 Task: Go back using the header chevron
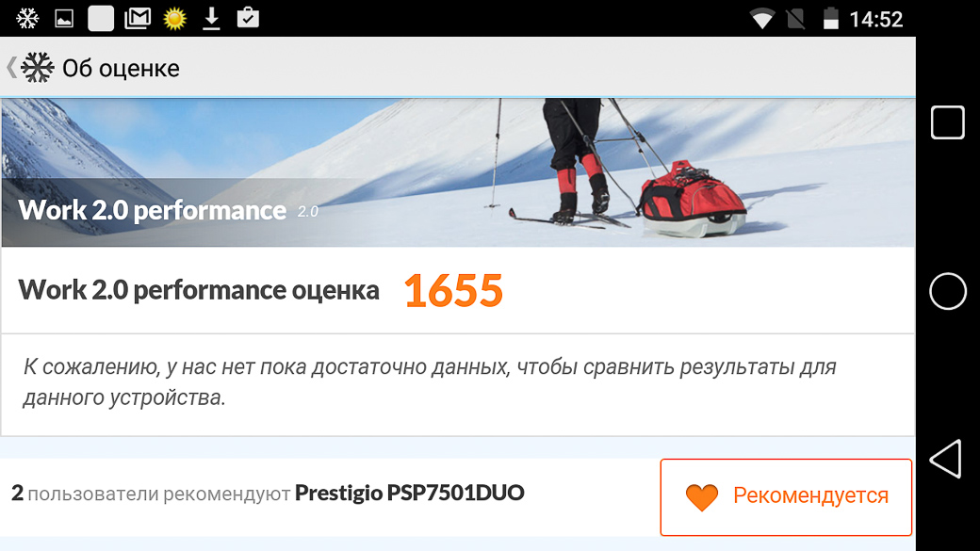point(11,68)
